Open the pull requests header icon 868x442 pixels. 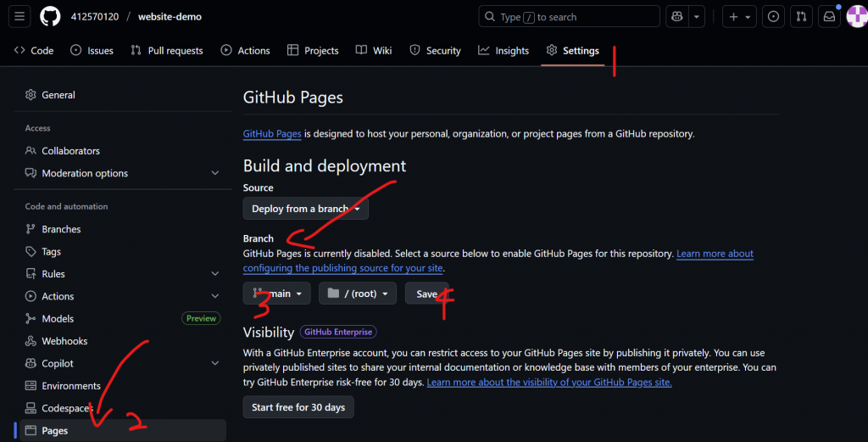(x=801, y=17)
